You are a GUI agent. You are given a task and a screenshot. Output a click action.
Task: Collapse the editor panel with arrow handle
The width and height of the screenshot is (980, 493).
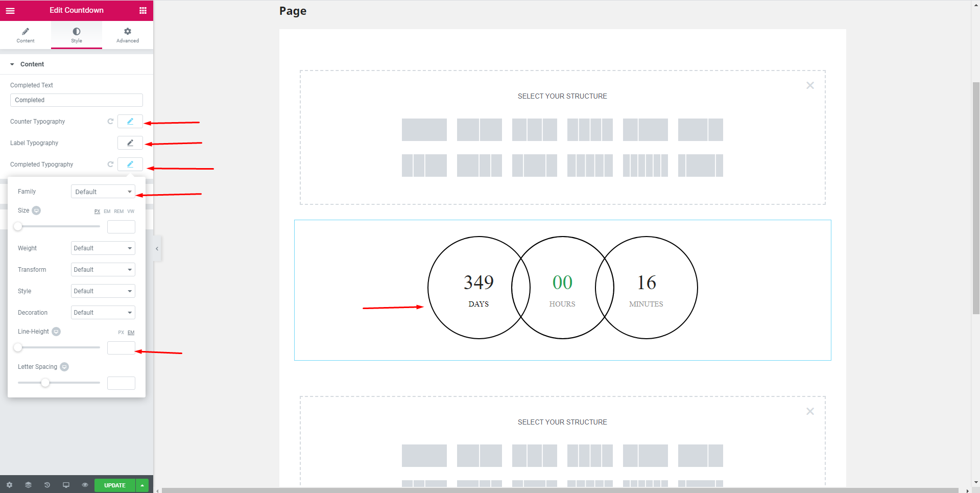coord(157,249)
